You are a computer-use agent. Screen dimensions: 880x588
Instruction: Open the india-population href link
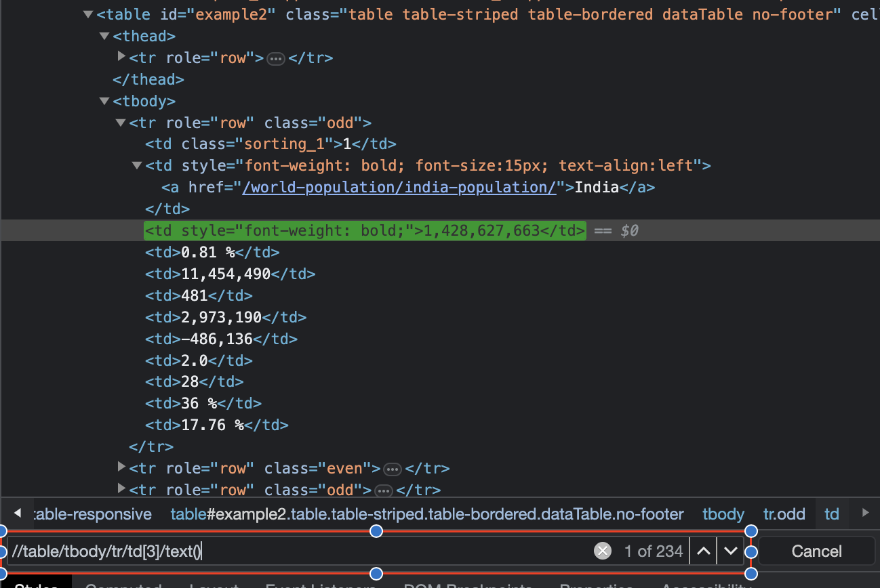click(399, 187)
